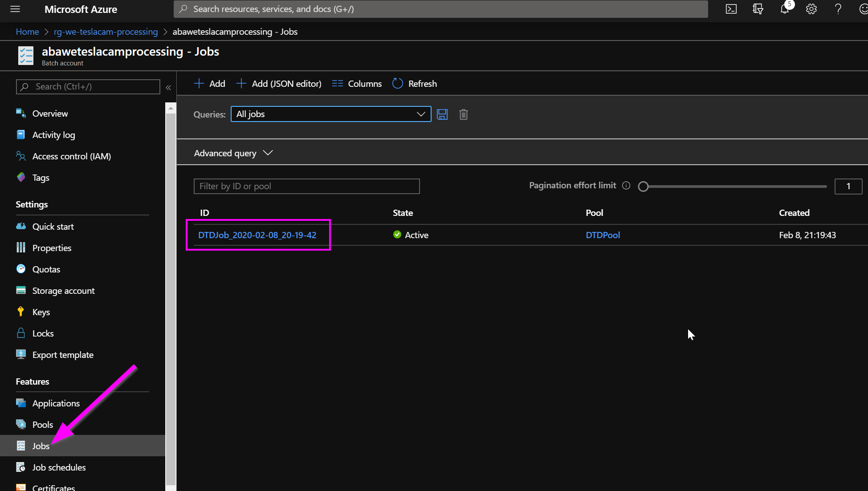Click the Save query floppy disk icon
The height and width of the screenshot is (491, 868).
442,114
